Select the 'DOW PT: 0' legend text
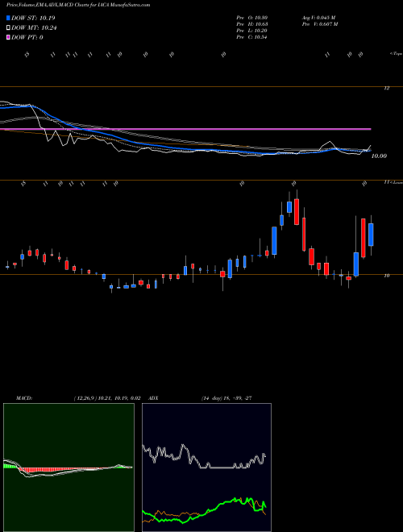The width and height of the screenshot is (403, 532). [27, 38]
